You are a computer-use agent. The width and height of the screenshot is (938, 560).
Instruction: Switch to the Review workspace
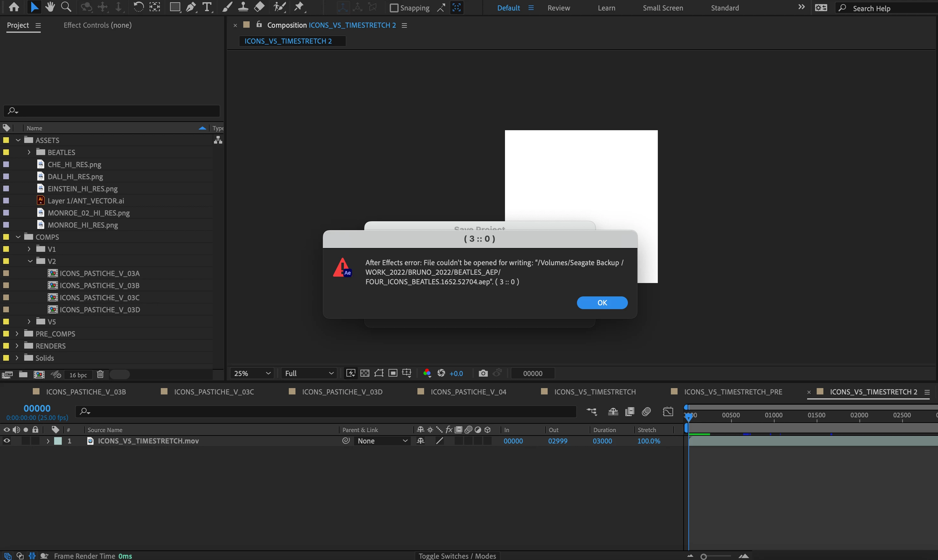click(x=558, y=8)
